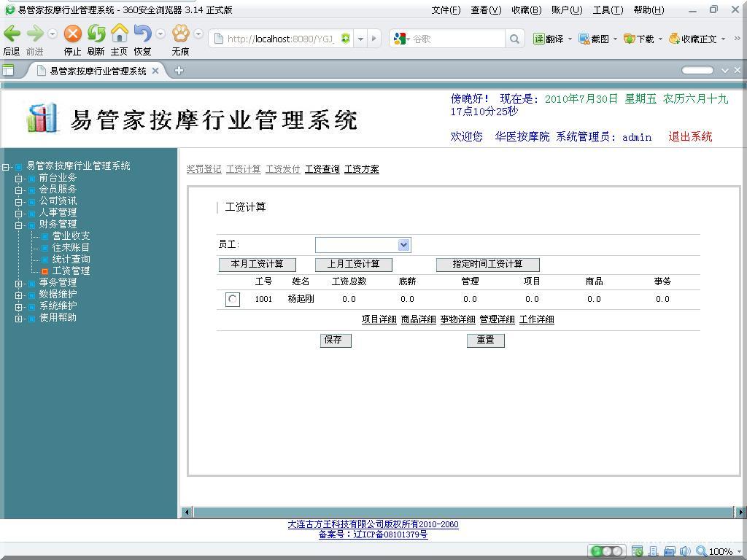Image resolution: width=747 pixels, height=560 pixels.
Task: Go to browser Home page icon
Action: click(119, 34)
